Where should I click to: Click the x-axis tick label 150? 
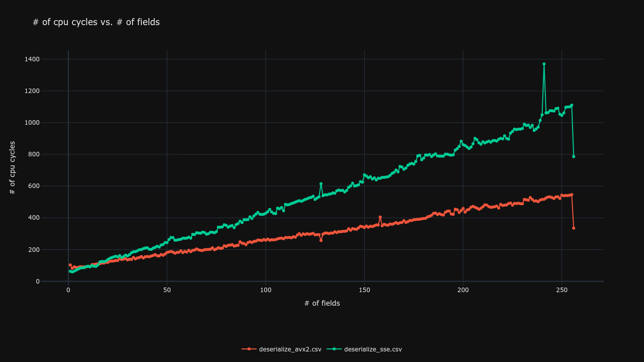pos(364,290)
